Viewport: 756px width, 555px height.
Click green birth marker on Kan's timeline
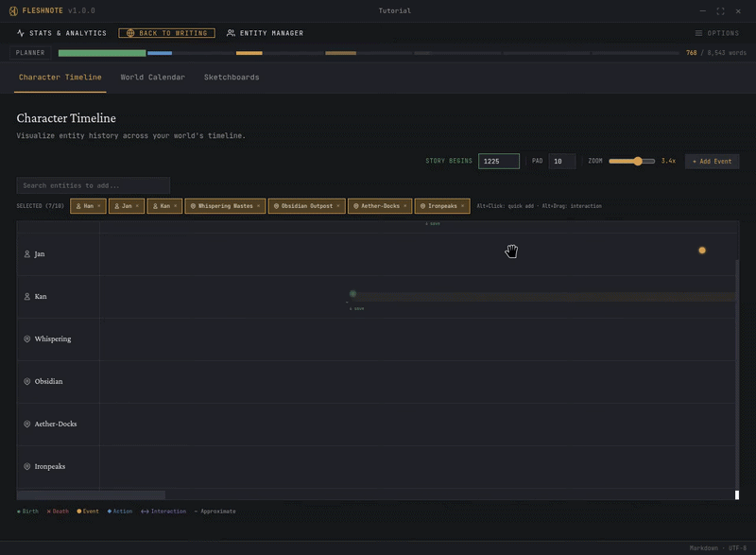point(352,294)
